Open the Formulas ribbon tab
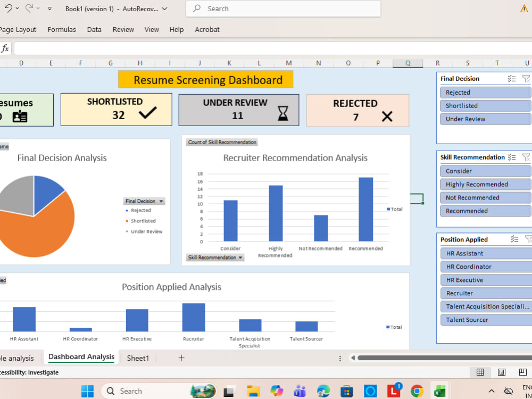The width and height of the screenshot is (532, 399). [62, 29]
